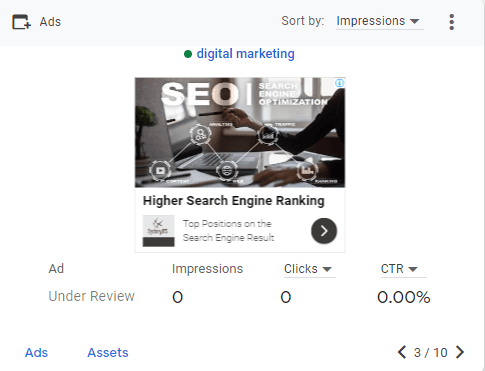Open the three-dot more options menu
This screenshot has width=485, height=371.
coord(451,22)
